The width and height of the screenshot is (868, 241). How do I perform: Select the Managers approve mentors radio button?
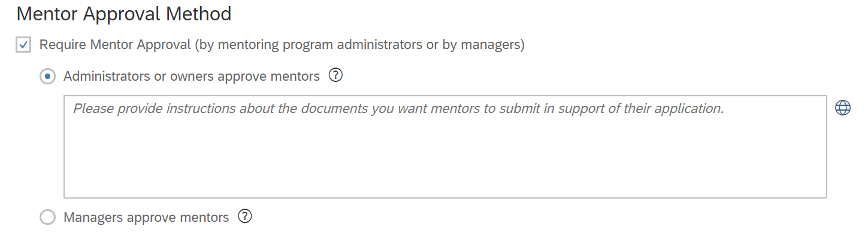point(47,217)
